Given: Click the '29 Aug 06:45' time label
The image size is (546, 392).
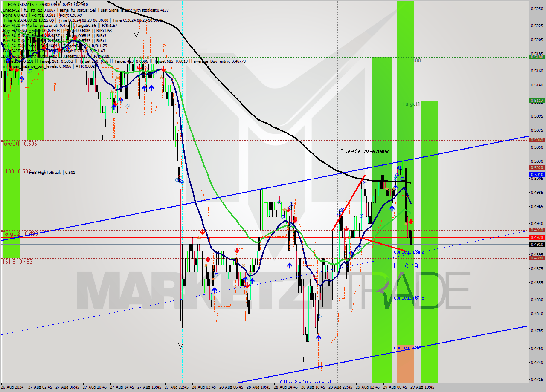Looking at the screenshot, I should [x=395, y=387].
